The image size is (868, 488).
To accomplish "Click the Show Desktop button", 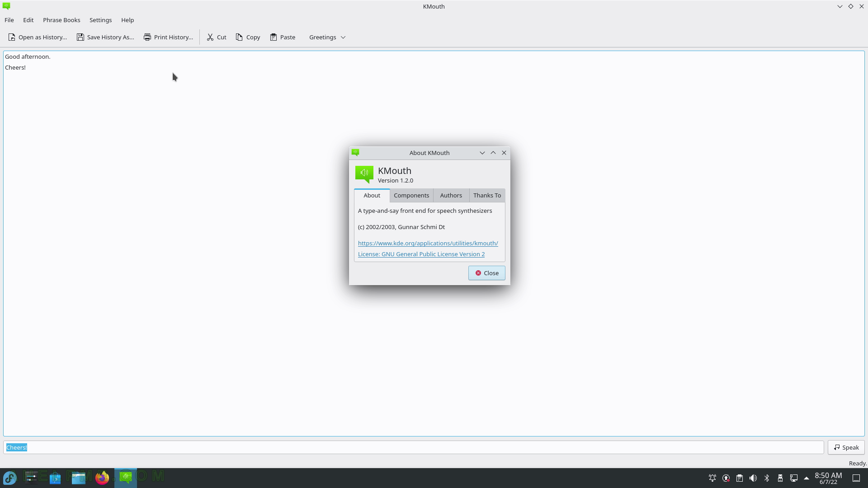I will (x=856, y=478).
